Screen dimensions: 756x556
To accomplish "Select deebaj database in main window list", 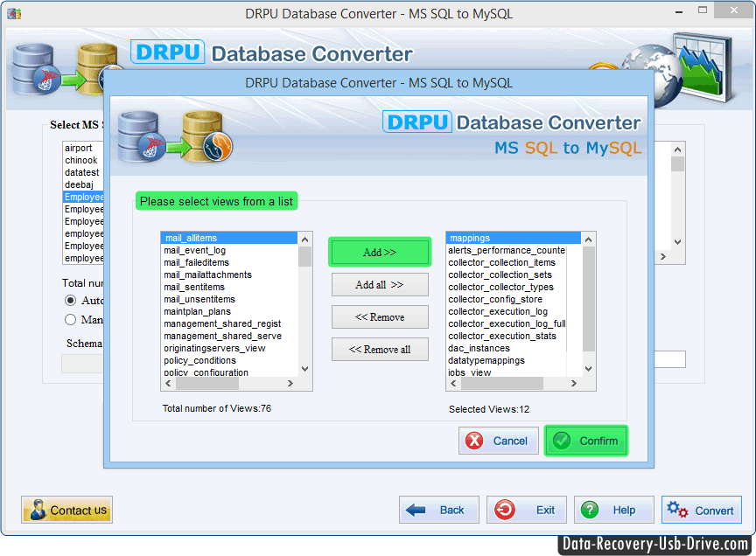I will [x=83, y=184].
